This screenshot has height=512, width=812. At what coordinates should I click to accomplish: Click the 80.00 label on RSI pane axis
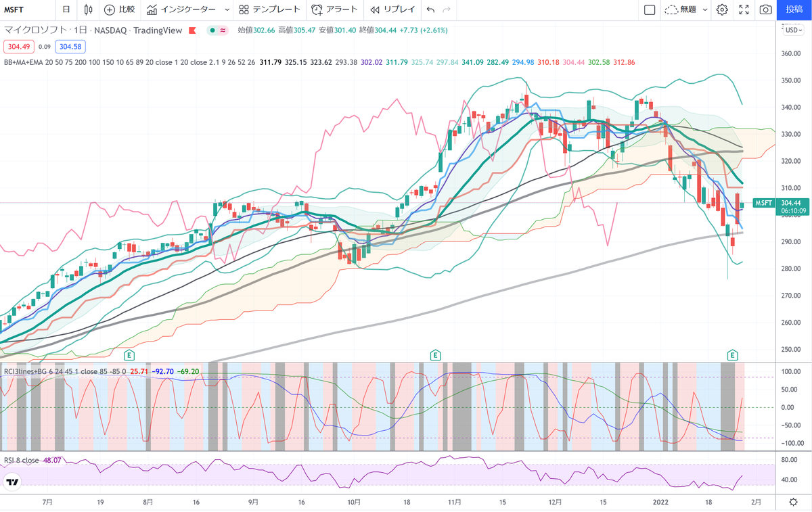(789, 460)
